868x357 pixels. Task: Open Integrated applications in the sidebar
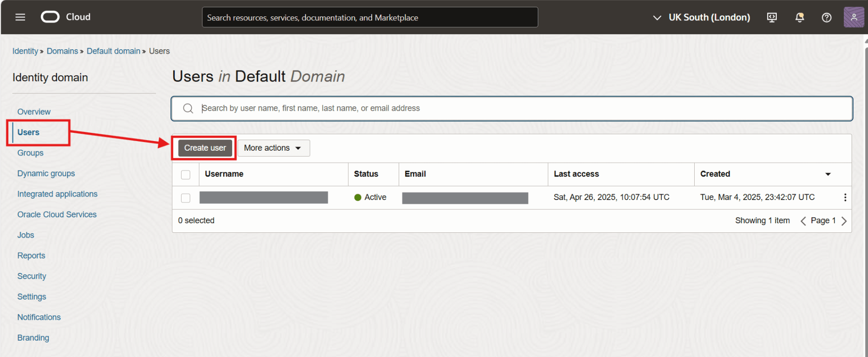[57, 194]
